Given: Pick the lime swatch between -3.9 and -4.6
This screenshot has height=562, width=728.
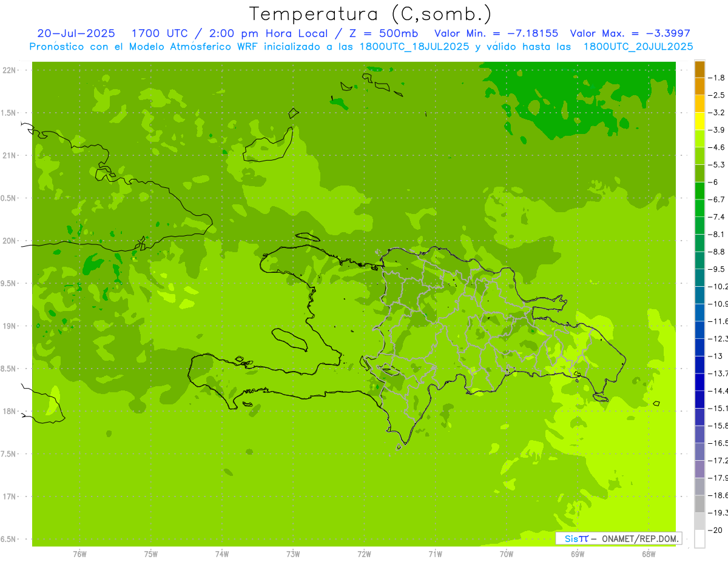Looking at the screenshot, I should click(x=699, y=138).
